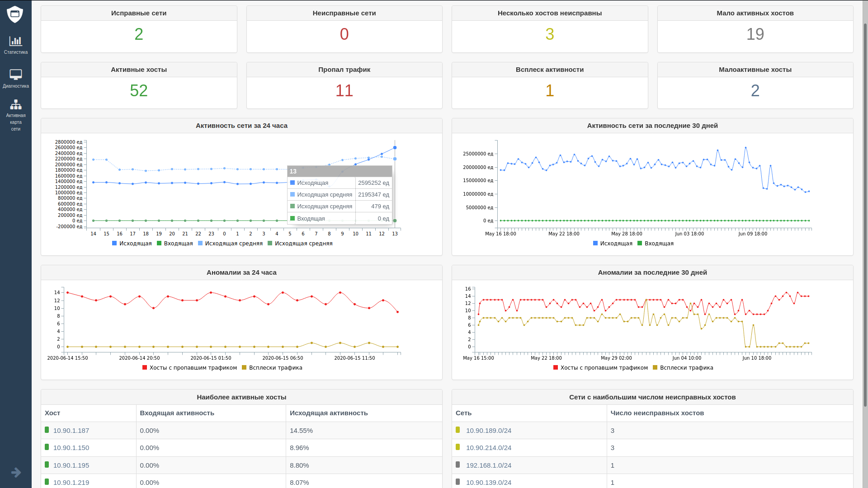
Task: Open the Активная карта сети icon
Action: [16, 104]
